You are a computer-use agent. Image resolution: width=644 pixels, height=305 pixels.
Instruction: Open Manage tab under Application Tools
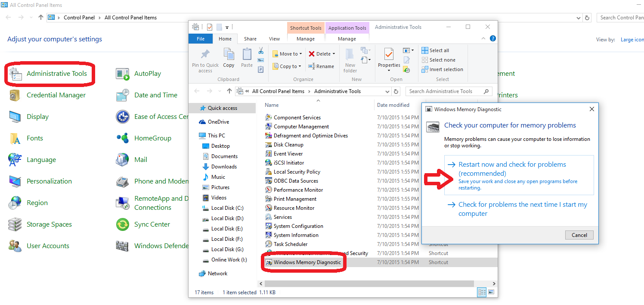click(347, 39)
